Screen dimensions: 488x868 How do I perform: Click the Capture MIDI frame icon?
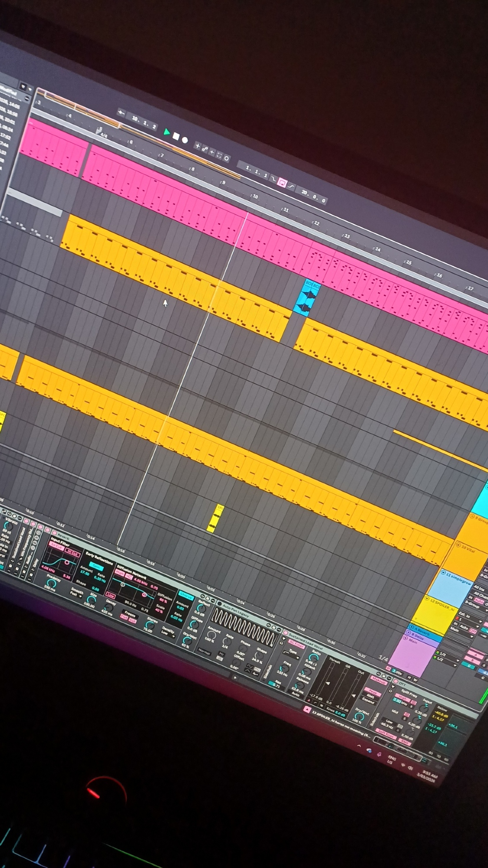(x=219, y=155)
